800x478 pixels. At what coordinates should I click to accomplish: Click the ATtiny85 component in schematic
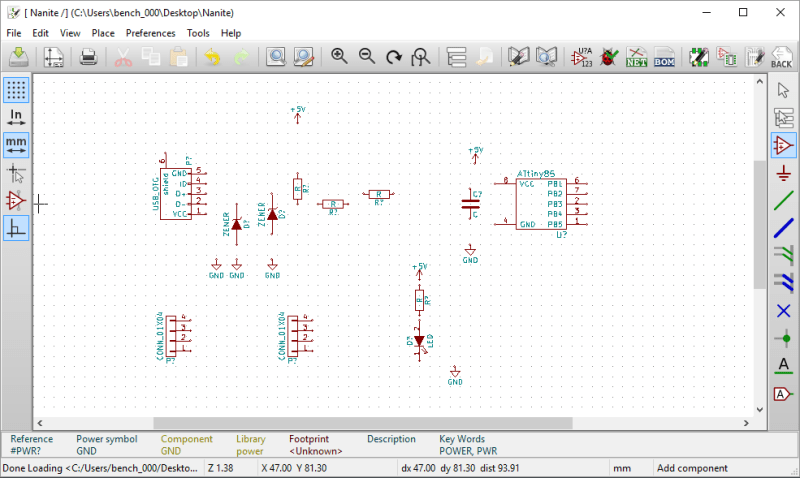pyautogui.click(x=541, y=204)
